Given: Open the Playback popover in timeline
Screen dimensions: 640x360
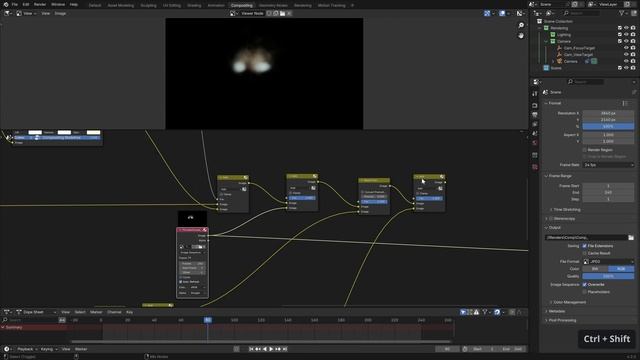Looking at the screenshot, I should point(27,349).
